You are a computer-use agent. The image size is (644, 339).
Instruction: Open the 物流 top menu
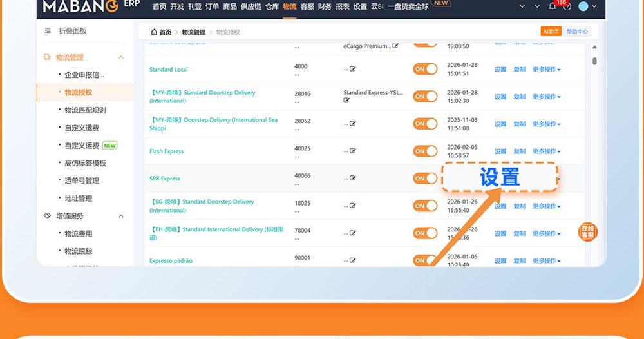tap(290, 6)
